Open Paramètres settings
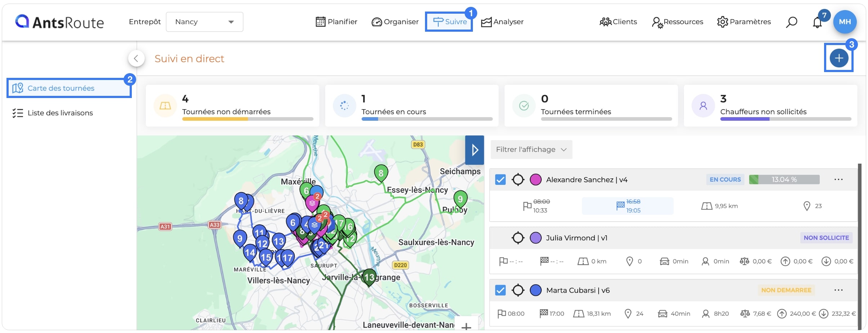Screen dimensions: 868x333 pos(744,22)
